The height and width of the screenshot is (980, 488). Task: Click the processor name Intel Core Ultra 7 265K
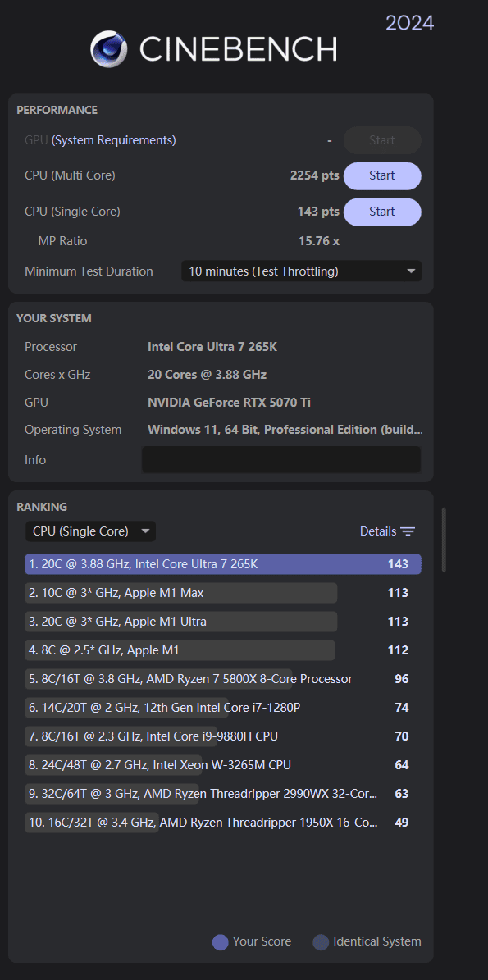pyautogui.click(x=212, y=346)
